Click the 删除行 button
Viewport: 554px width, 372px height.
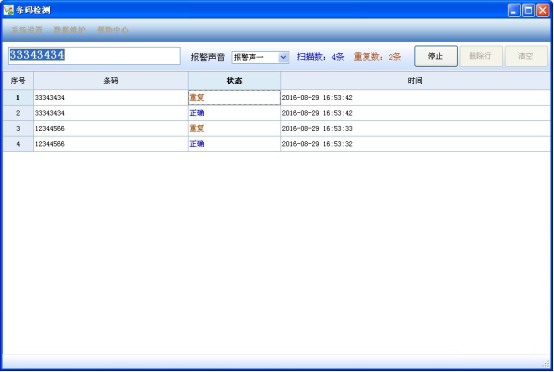pyautogui.click(x=481, y=56)
